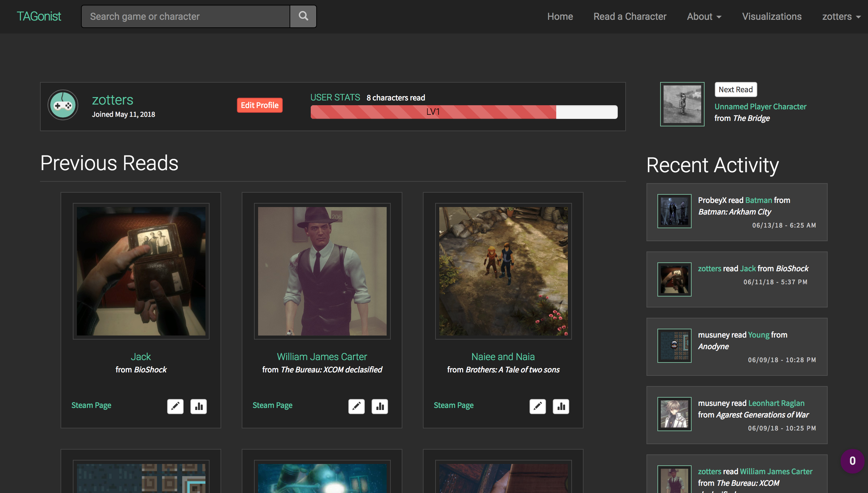Click edit pencil on William James Carter card
This screenshot has width=868, height=493.
(x=356, y=406)
